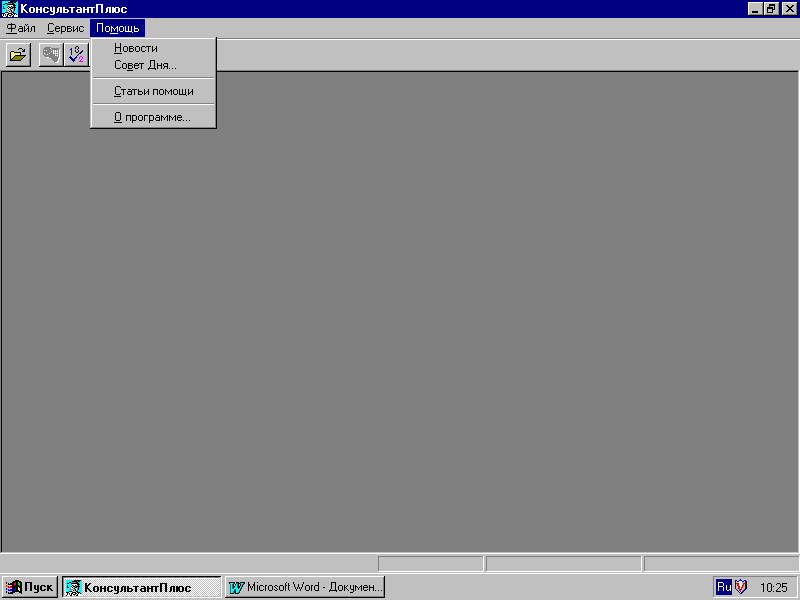Click the open folder toolbar icon
800x600 pixels.
(18, 55)
